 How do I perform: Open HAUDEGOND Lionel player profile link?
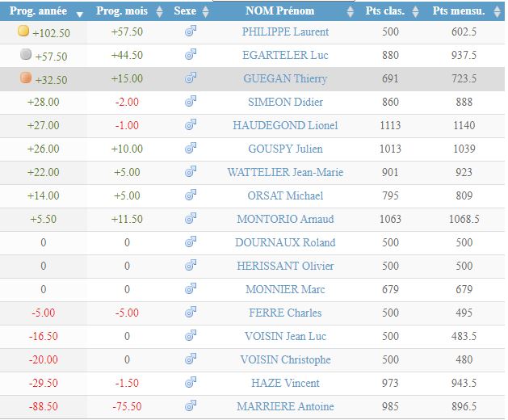tap(285, 125)
